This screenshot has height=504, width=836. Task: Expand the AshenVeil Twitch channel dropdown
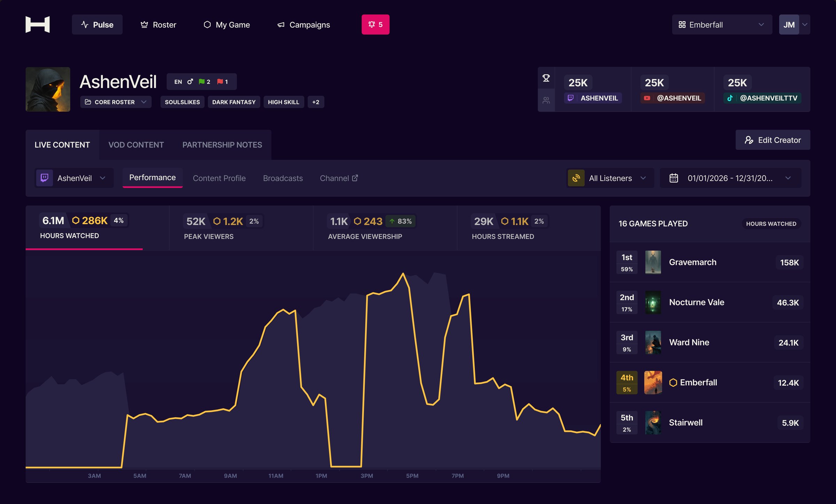tap(74, 178)
